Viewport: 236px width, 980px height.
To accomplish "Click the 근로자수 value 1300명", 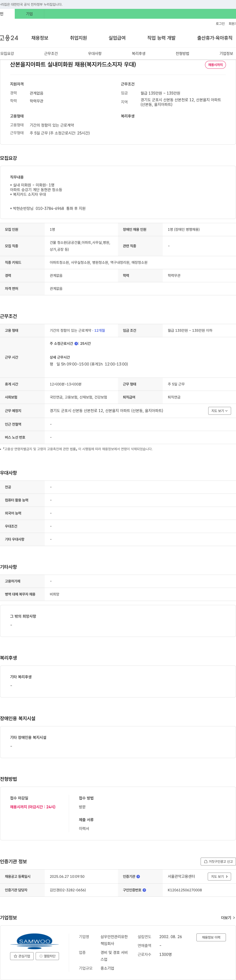I will coord(165,954).
